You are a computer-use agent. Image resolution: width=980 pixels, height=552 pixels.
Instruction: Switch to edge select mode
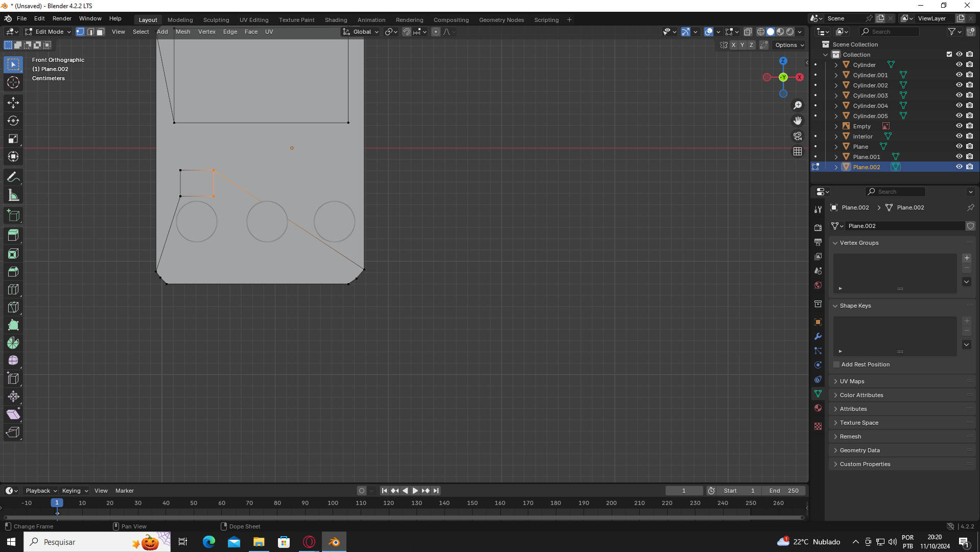(x=90, y=32)
